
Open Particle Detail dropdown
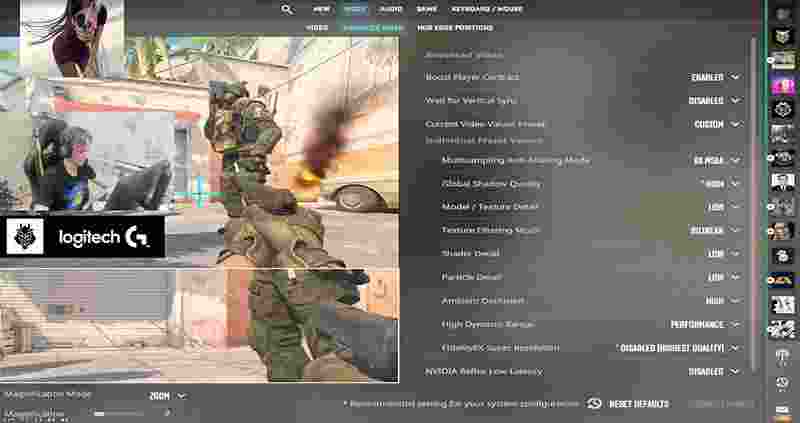724,277
